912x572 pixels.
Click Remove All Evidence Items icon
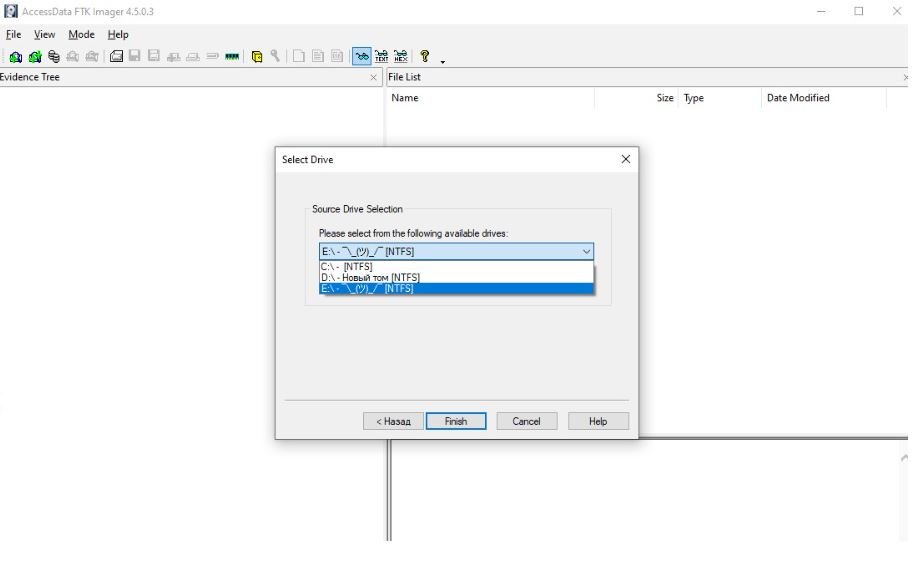[92, 56]
